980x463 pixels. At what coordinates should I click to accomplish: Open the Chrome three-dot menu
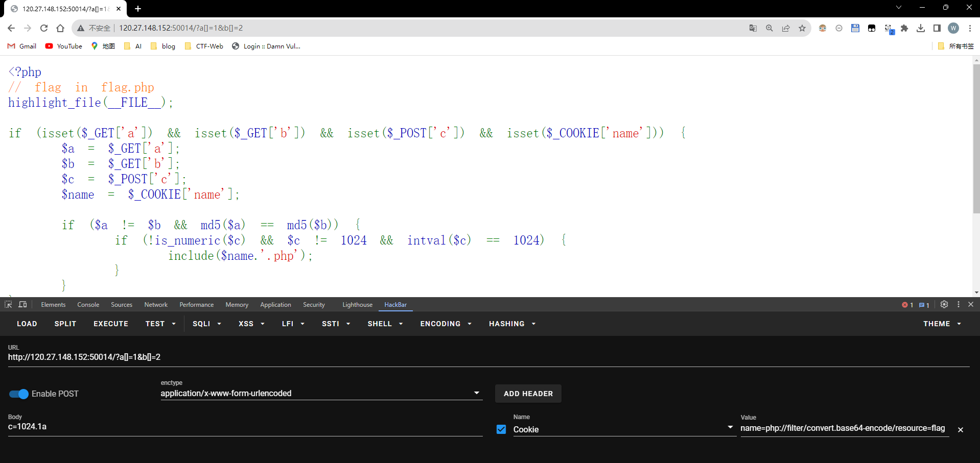tap(970, 28)
